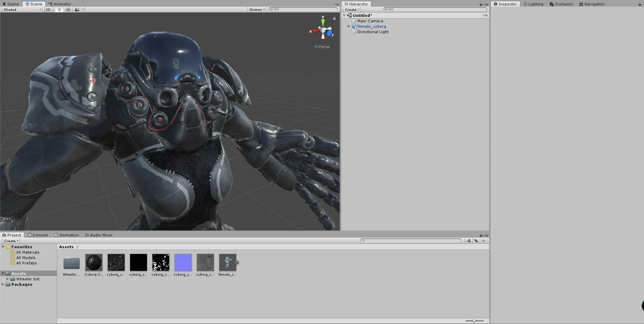
Task: Toggle the Untitled scene visibility arrow
Action: pyautogui.click(x=344, y=15)
